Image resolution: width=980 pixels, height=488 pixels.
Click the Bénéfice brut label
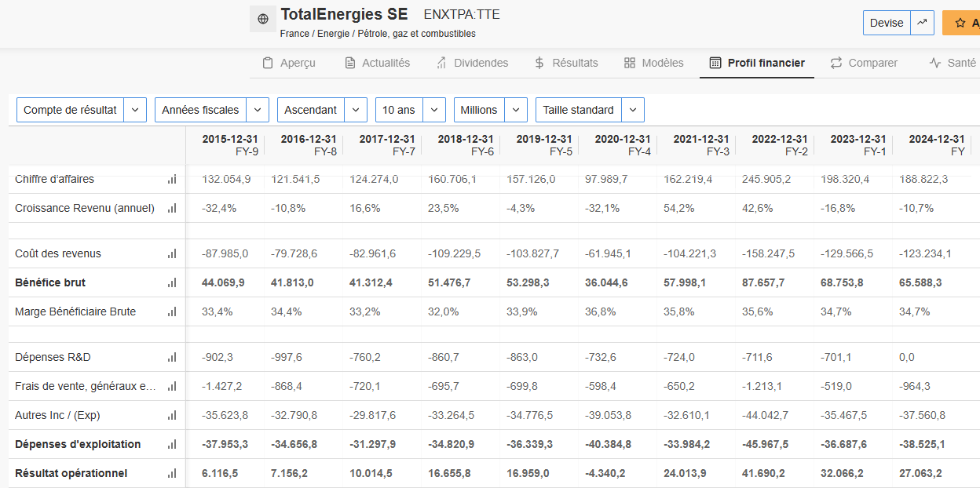[50, 282]
